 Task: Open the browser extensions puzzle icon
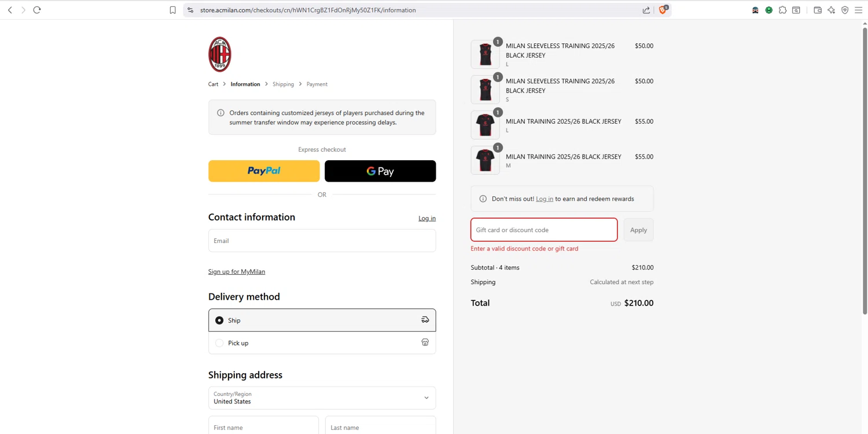click(x=782, y=10)
